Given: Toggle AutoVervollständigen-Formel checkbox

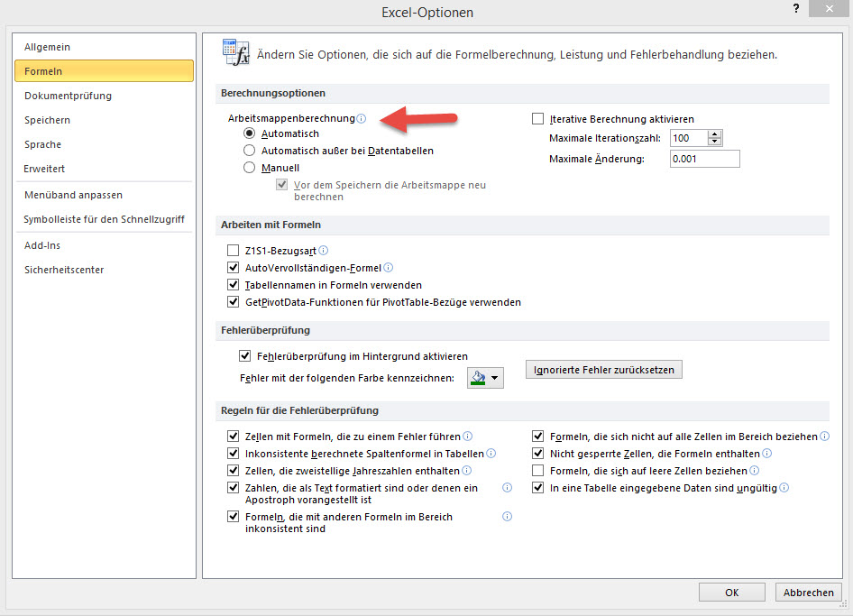Looking at the screenshot, I should click(x=233, y=267).
